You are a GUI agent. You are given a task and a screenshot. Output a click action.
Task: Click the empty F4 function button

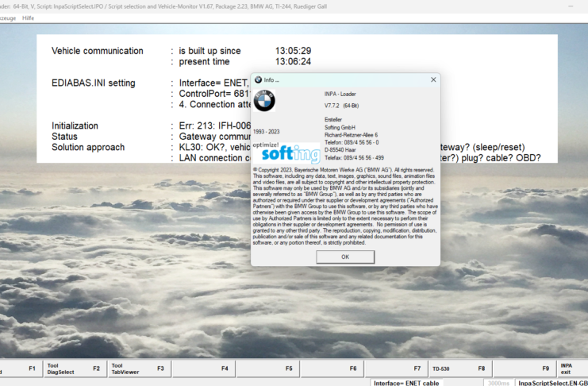[204, 369]
